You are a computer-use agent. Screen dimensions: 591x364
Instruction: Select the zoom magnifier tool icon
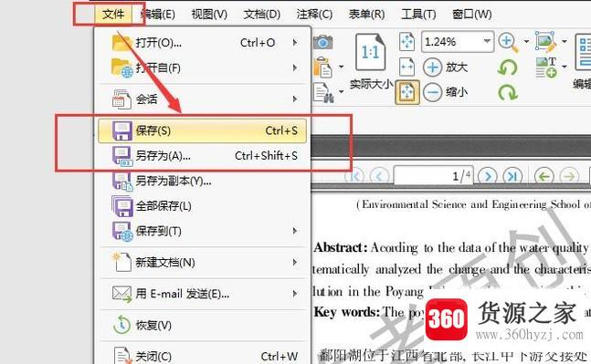[x=509, y=42]
